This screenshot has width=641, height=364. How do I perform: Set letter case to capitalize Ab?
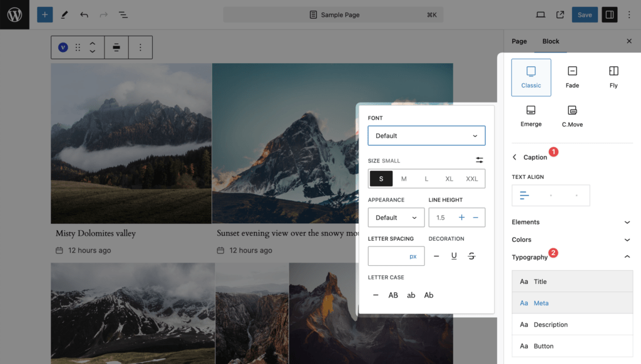(x=429, y=295)
